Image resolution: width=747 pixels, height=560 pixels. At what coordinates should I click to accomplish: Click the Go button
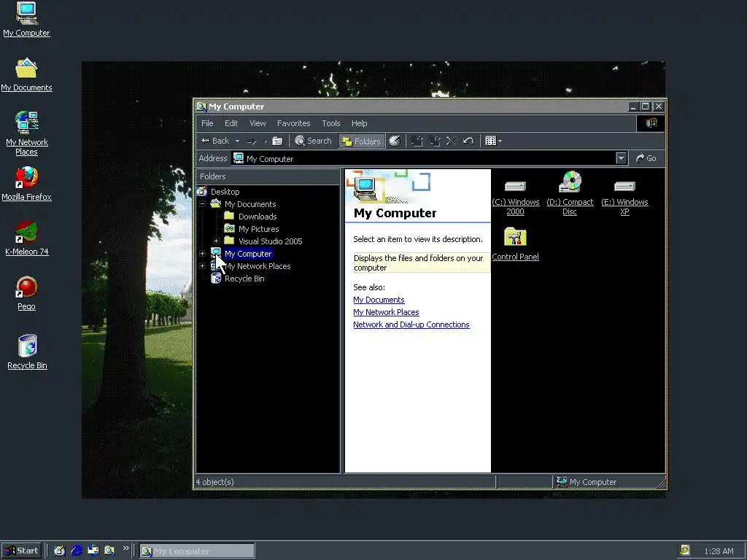point(646,158)
